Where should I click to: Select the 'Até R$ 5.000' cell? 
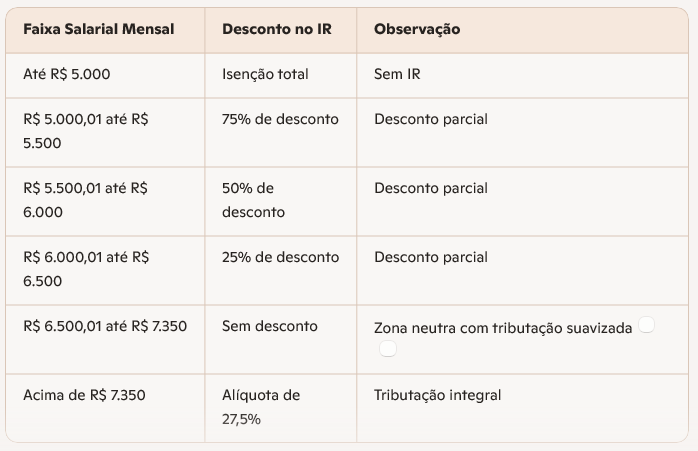[66, 74]
